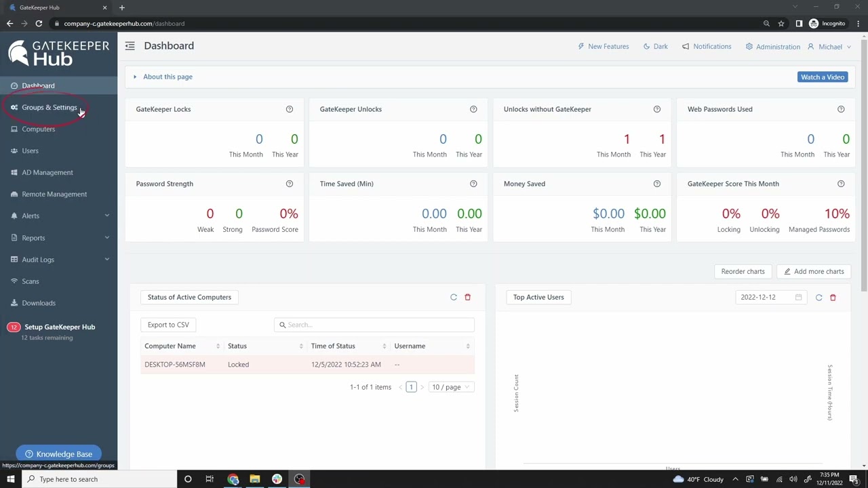The image size is (868, 488).
Task: Expand the Reports sidebar submenu
Action: point(106,238)
